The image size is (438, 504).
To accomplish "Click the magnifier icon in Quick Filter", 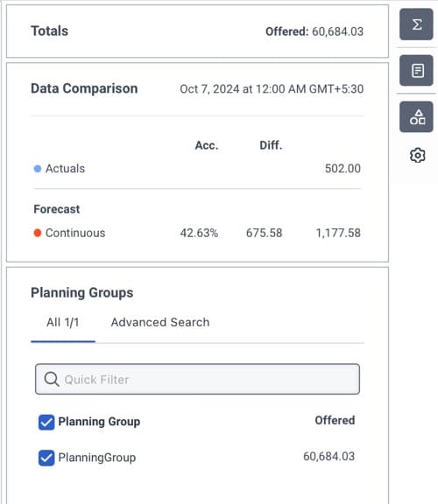I will [52, 379].
